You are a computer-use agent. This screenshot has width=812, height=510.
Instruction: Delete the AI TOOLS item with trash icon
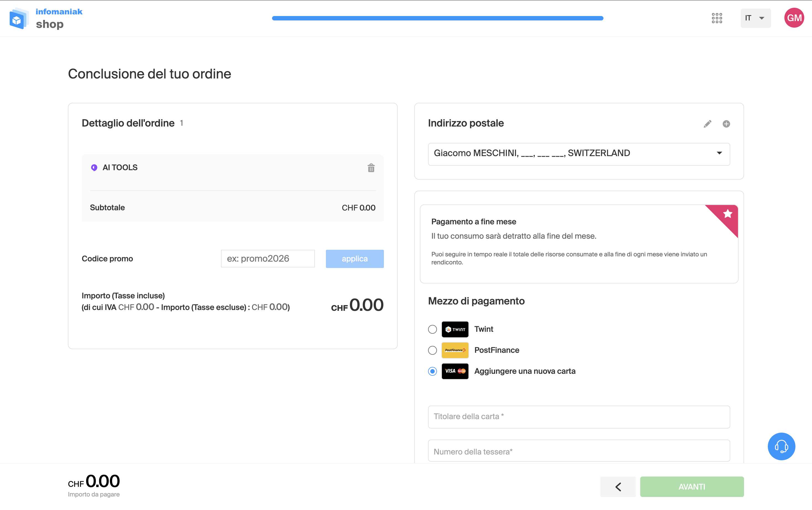[x=371, y=168]
